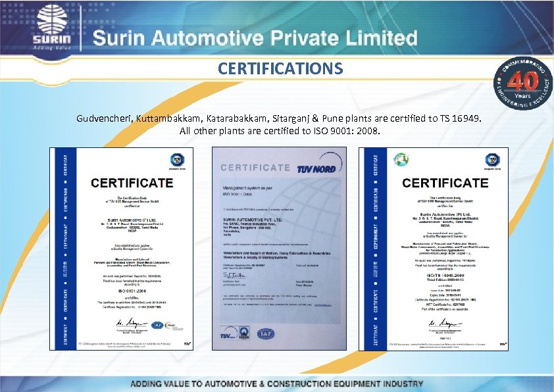Image resolution: width=554 pixels, height=392 pixels.
Task: Click CERTIFICATE heading on right certificate
Action: pos(445,183)
